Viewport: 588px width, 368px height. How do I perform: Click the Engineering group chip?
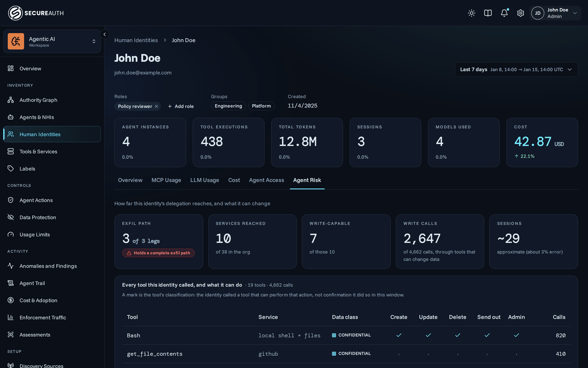click(228, 106)
